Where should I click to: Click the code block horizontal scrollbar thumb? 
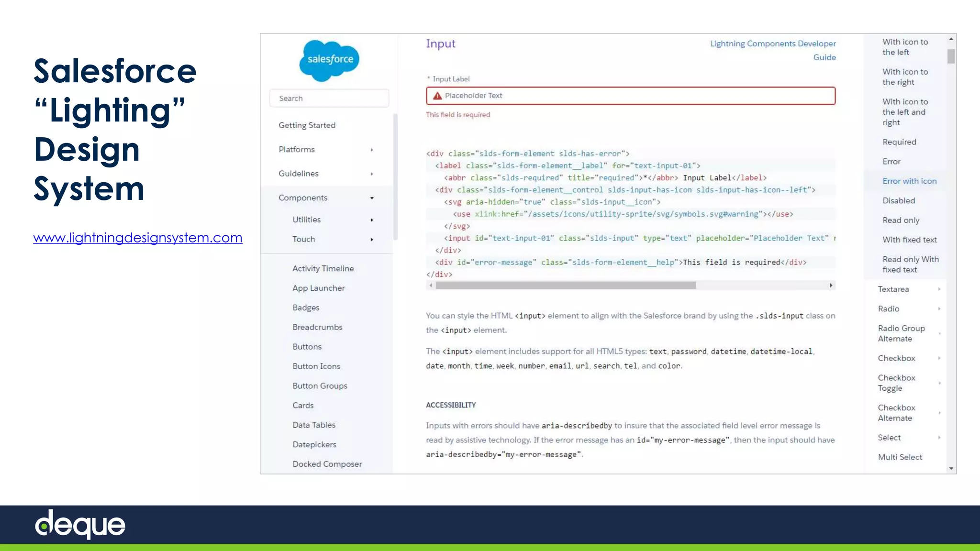pos(566,286)
